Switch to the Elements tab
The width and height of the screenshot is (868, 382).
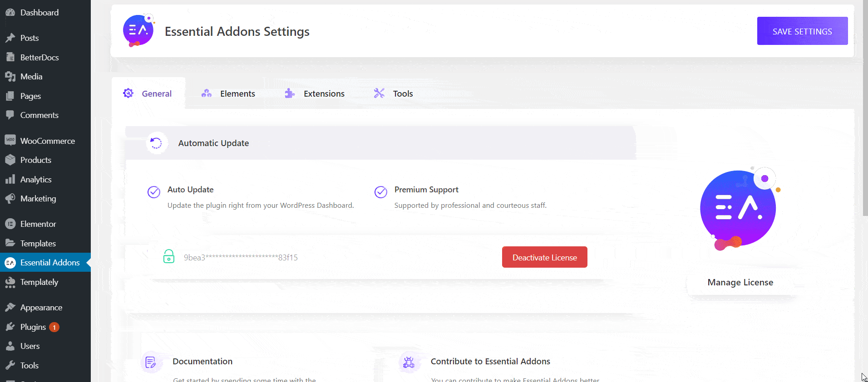click(228, 93)
